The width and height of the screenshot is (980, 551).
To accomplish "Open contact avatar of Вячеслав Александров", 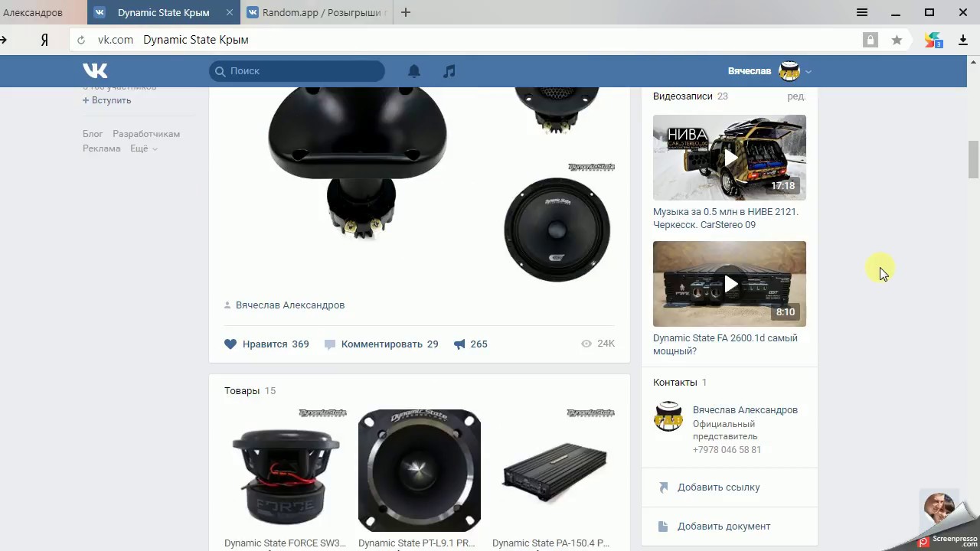I will [x=668, y=417].
